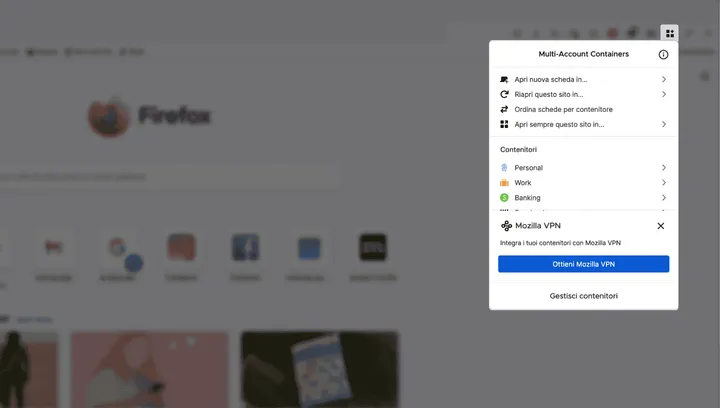Image resolution: width=720 pixels, height=408 pixels.
Task: Click the new tab icon beside Apri nuova scheda
Action: pyautogui.click(x=504, y=79)
